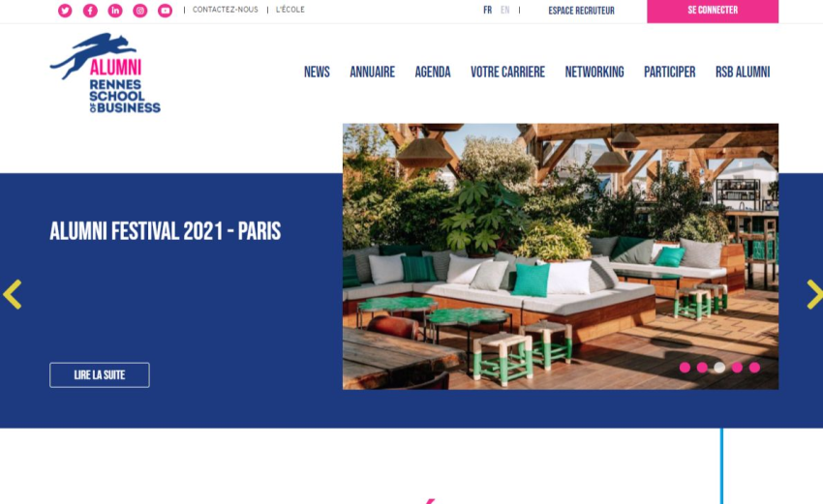
Task: Open the LinkedIn social icon
Action: coord(115,11)
